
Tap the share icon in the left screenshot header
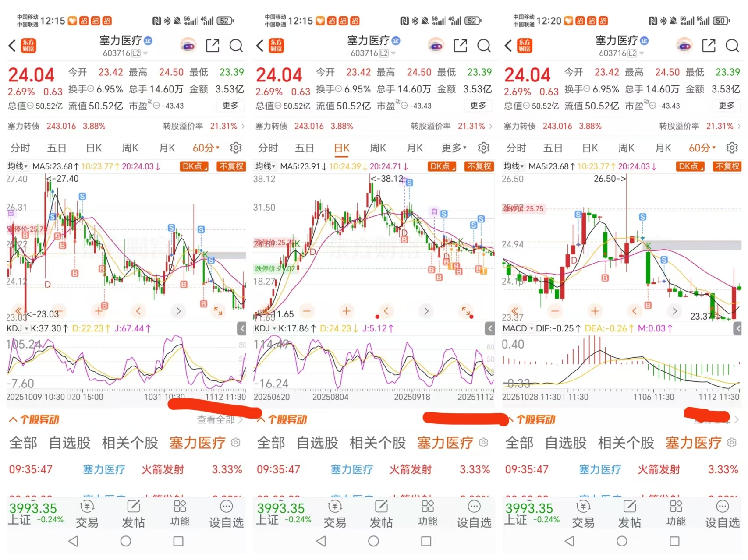coord(213,46)
